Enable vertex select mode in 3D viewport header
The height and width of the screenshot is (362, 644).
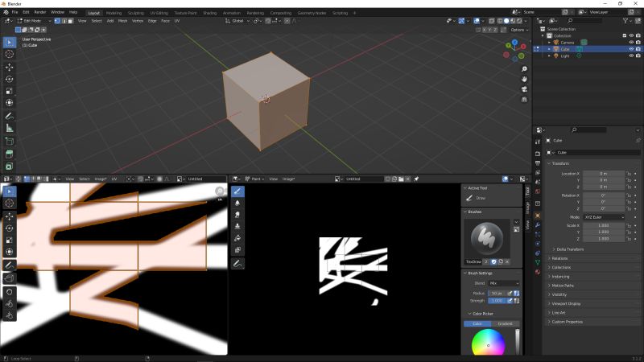[57, 21]
